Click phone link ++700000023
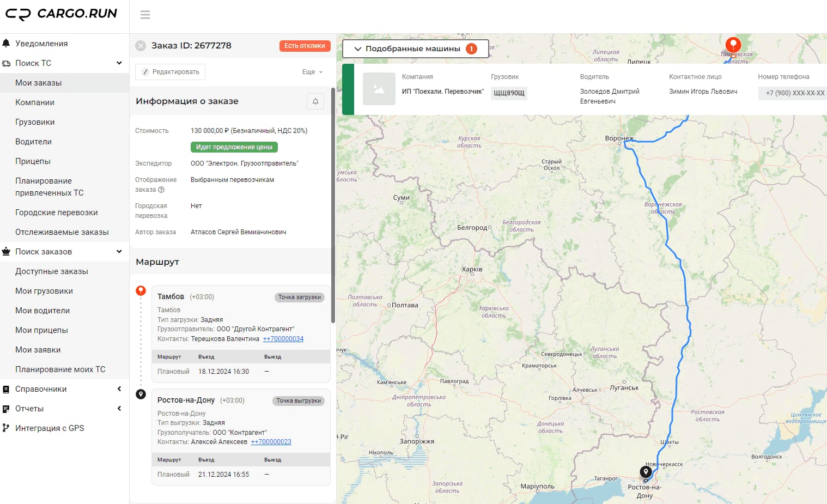827x504 pixels. click(271, 442)
